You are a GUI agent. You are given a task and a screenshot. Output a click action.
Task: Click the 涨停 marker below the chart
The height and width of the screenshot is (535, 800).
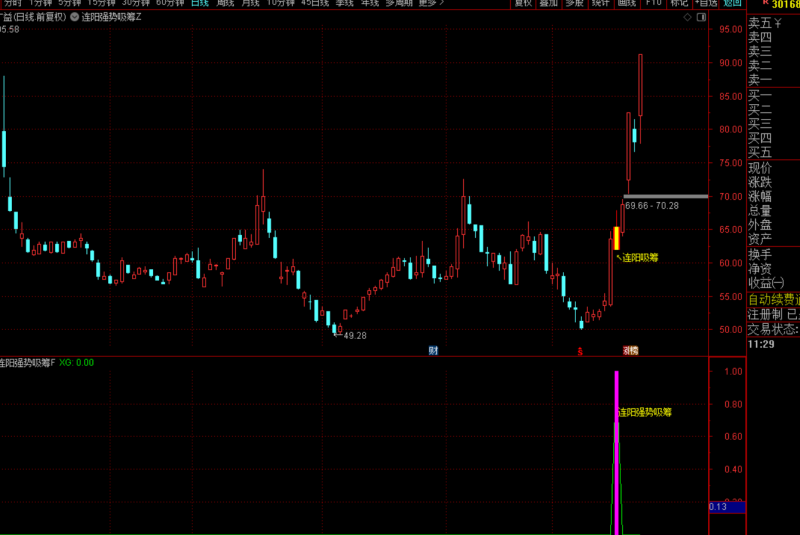click(x=631, y=350)
